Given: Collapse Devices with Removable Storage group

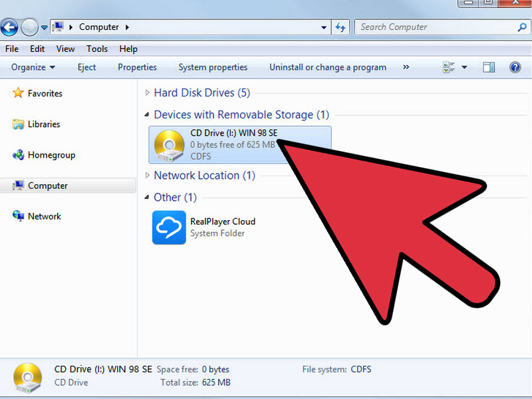Looking at the screenshot, I should click(147, 114).
